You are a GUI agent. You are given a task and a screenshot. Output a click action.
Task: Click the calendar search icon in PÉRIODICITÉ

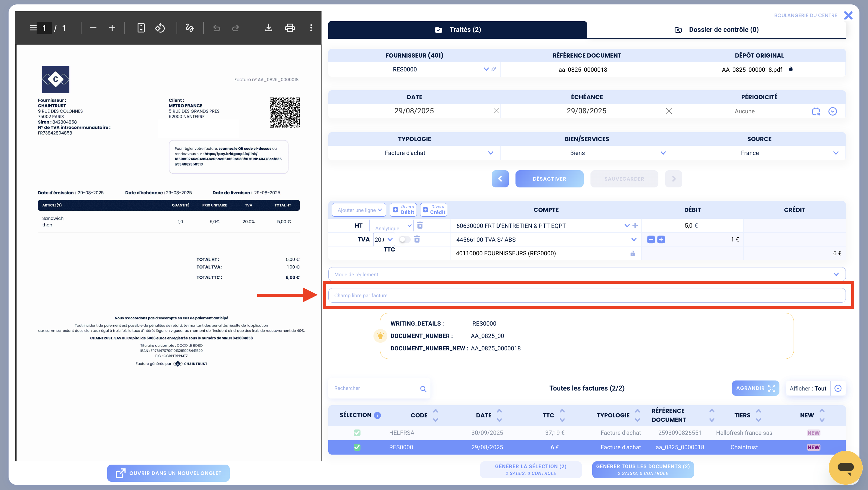816,111
